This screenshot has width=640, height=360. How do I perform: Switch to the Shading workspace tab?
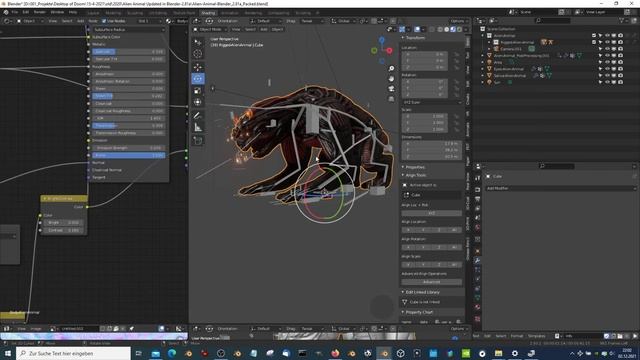click(x=208, y=13)
